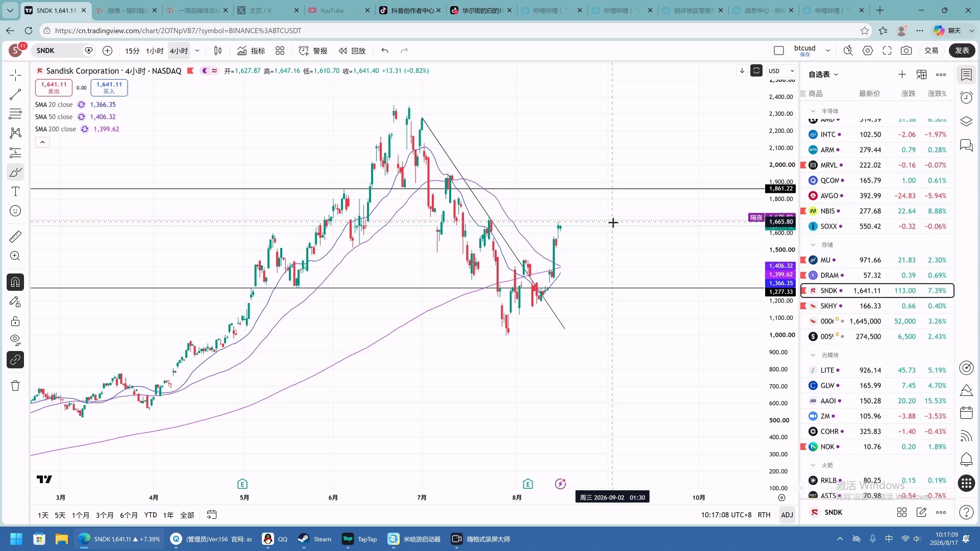The image size is (980, 551).
Task: Toggle the red flag on NOK row
Action: (x=803, y=447)
